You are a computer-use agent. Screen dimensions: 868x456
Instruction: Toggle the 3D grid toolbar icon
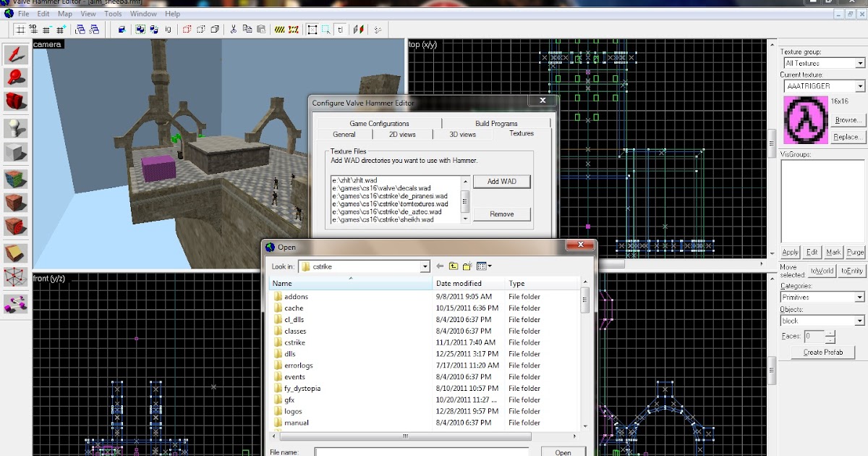point(33,30)
